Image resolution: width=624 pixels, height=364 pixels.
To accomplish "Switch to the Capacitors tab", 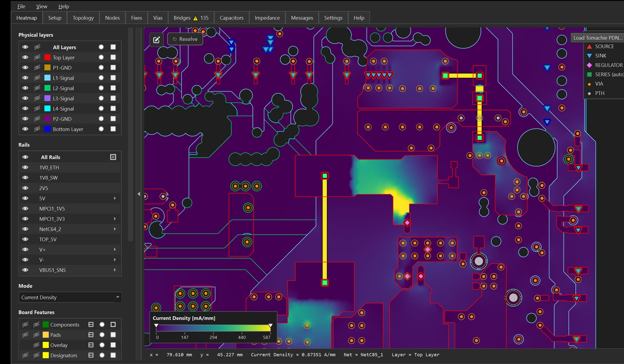I will point(231,18).
